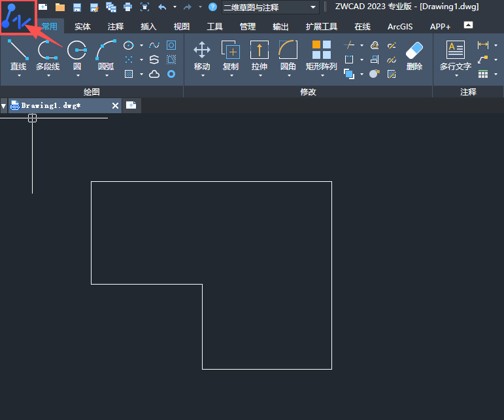Expand the Undo history dropdown arrow

pyautogui.click(x=175, y=7)
